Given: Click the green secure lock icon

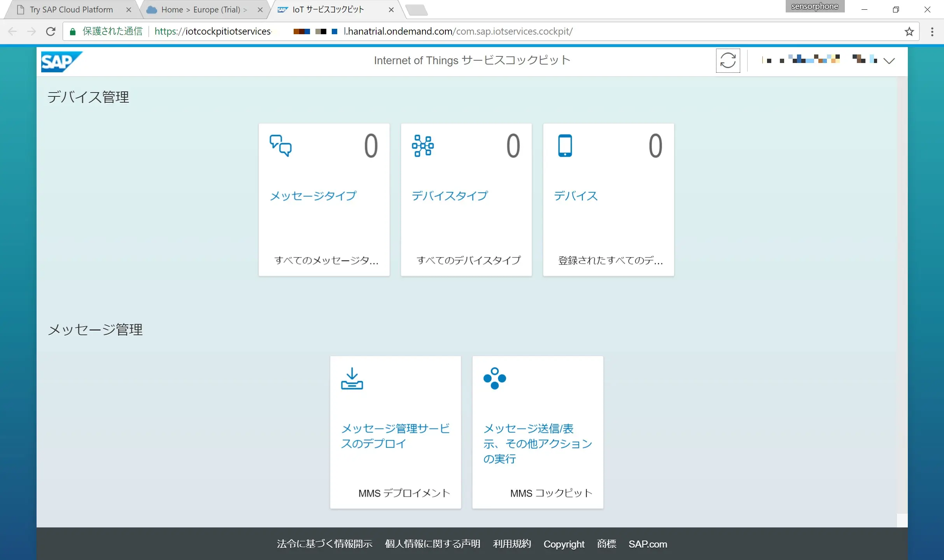Looking at the screenshot, I should [x=72, y=31].
